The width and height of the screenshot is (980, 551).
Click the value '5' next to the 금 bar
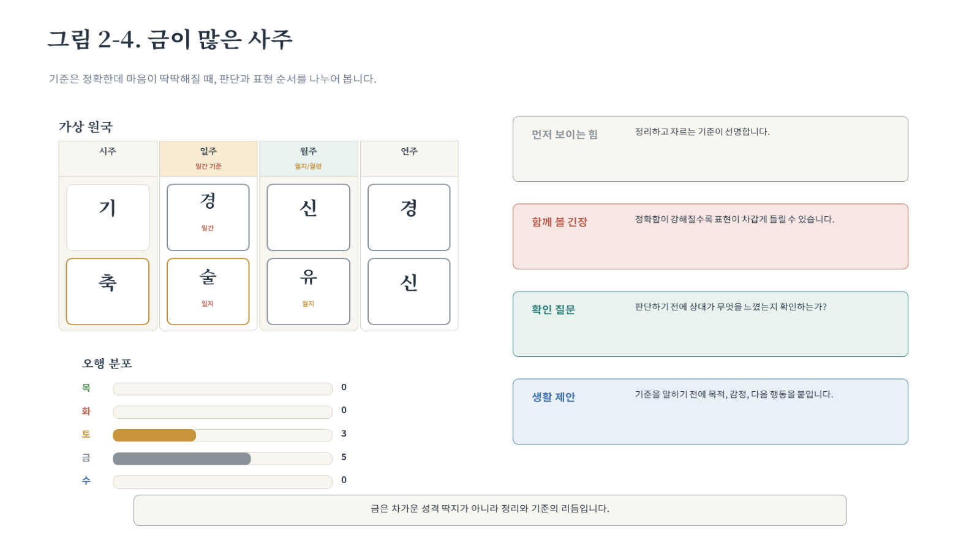(344, 457)
